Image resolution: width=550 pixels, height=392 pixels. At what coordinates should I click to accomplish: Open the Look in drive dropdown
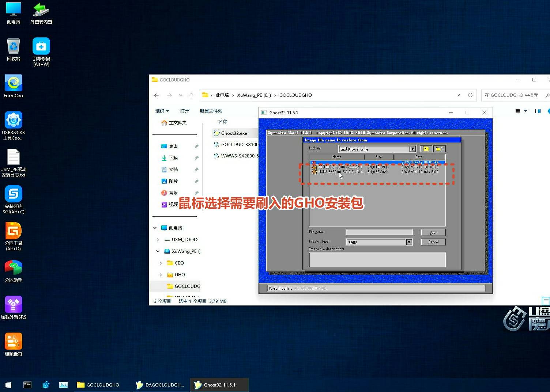tap(412, 149)
